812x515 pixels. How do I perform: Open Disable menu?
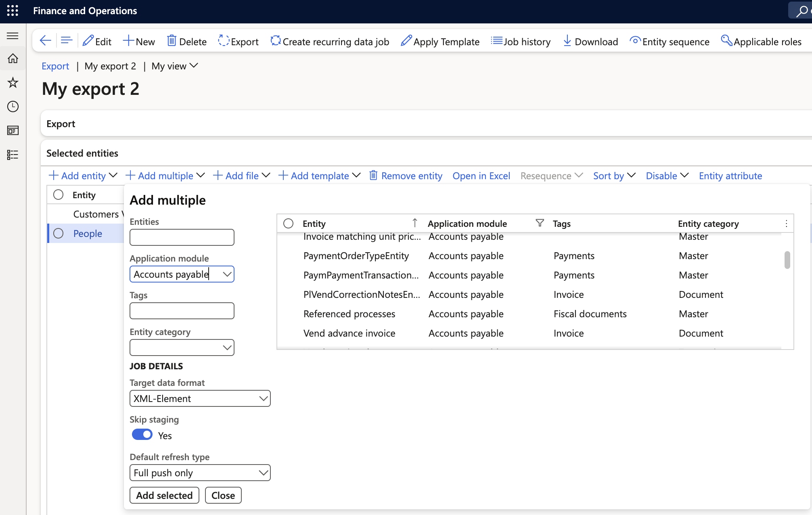[667, 176]
